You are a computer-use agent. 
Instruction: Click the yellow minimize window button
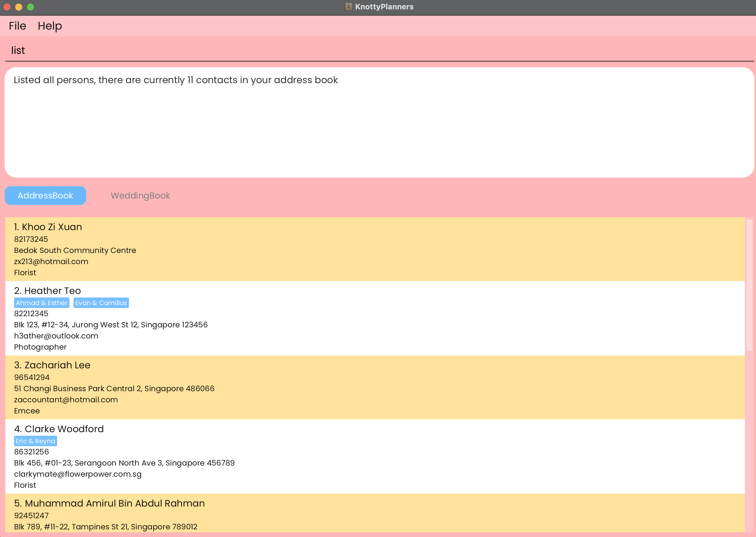(19, 7)
